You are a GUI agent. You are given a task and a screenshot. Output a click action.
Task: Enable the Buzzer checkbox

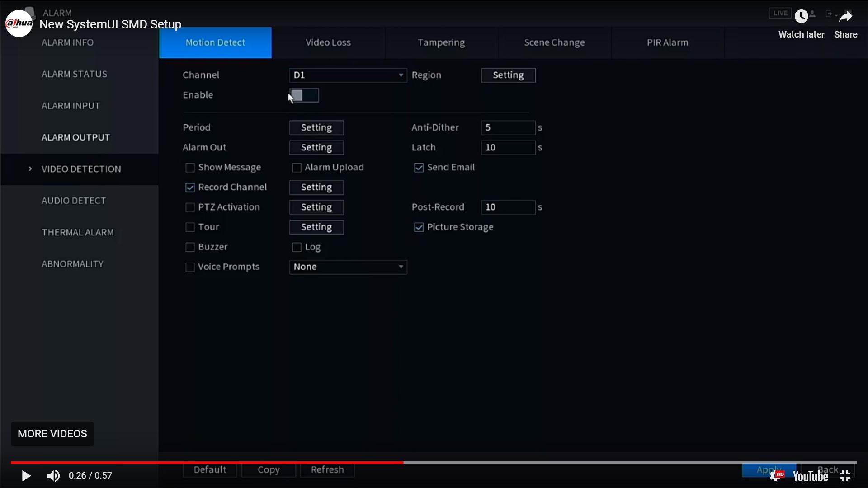(x=190, y=247)
